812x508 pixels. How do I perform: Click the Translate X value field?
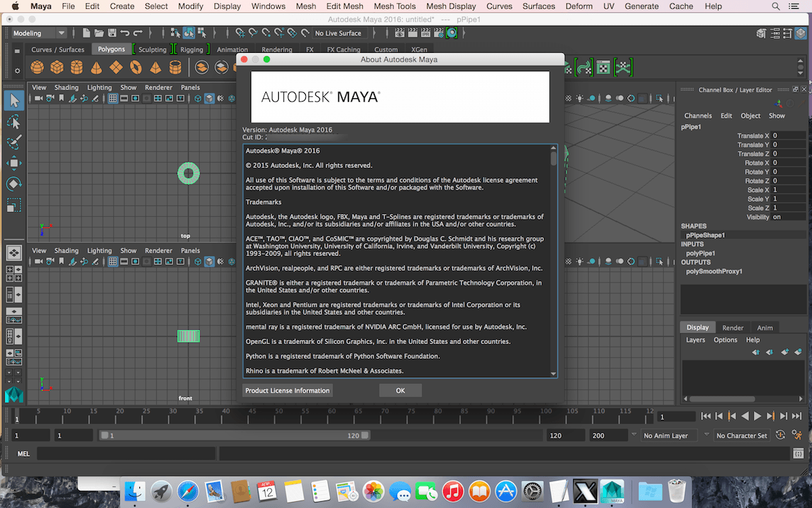pos(789,136)
